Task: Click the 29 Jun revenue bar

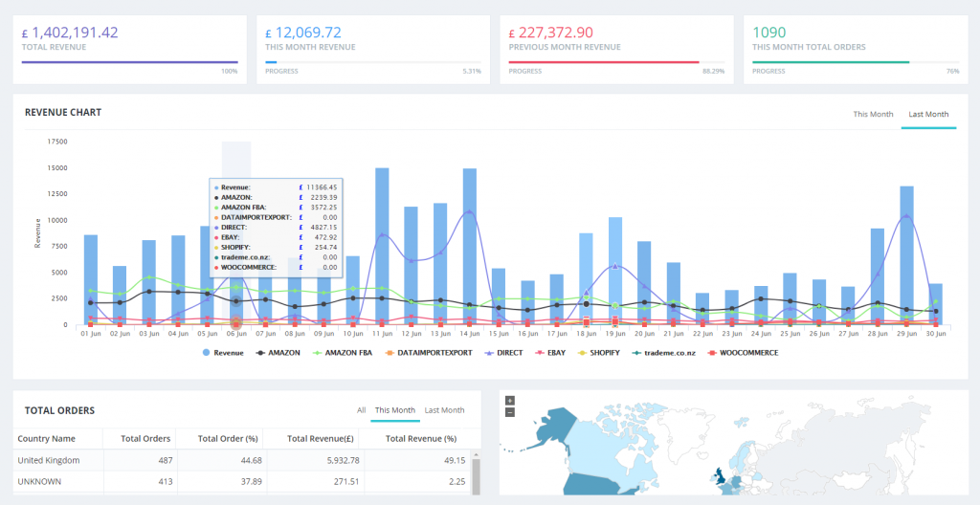Action: click(906, 255)
